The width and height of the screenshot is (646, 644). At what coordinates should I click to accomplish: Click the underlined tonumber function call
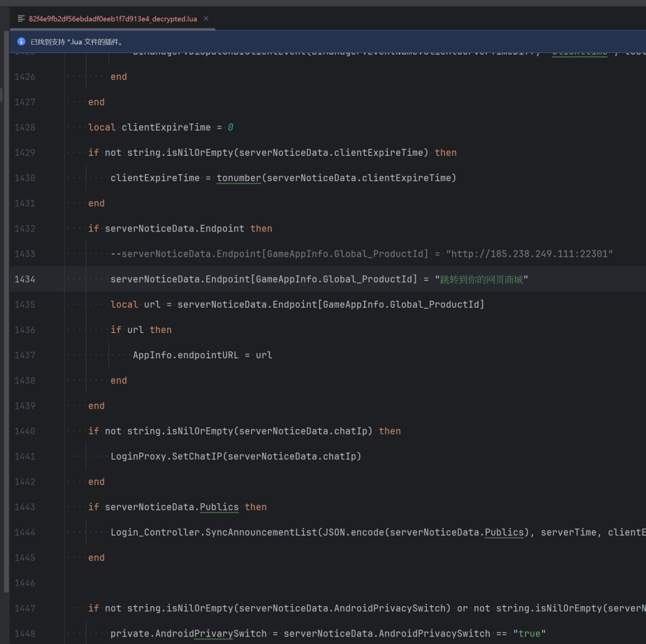pos(238,178)
